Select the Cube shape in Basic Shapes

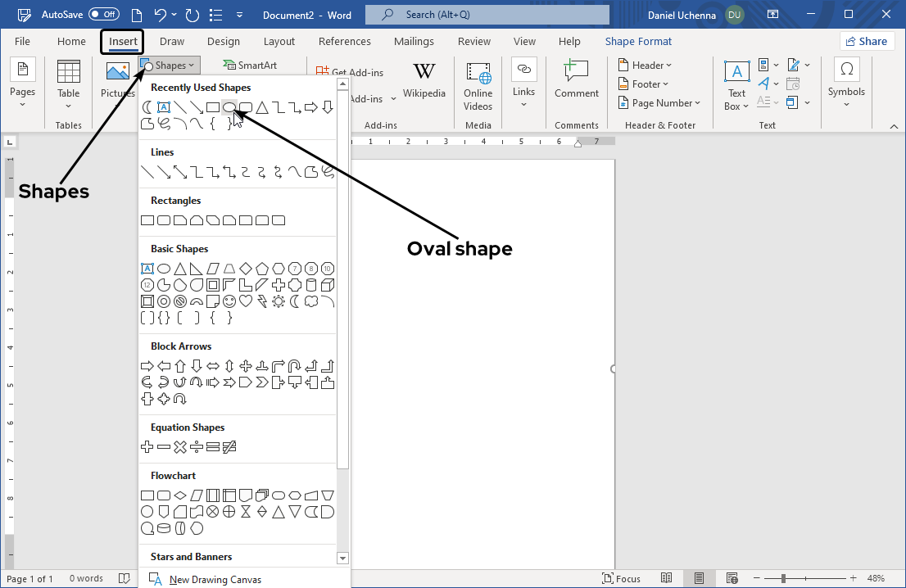(x=328, y=285)
